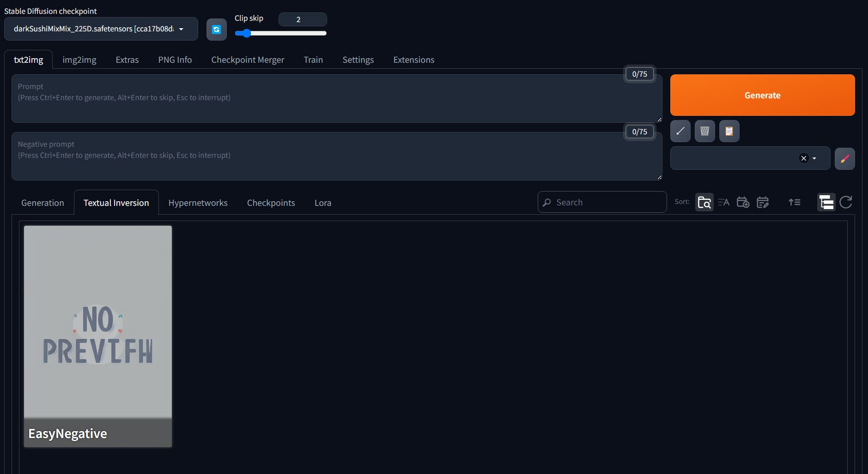Click the Negative prompt token counter 0/75

[x=639, y=132]
